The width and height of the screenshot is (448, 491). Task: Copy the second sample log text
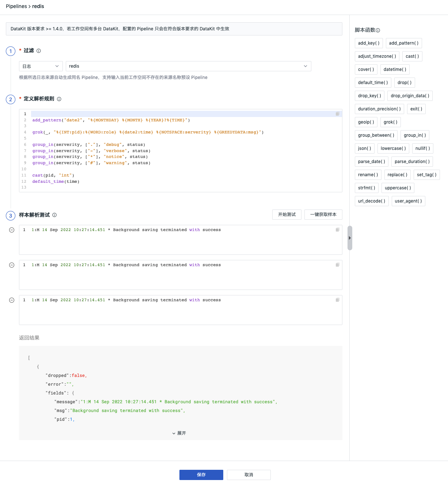coord(338,265)
